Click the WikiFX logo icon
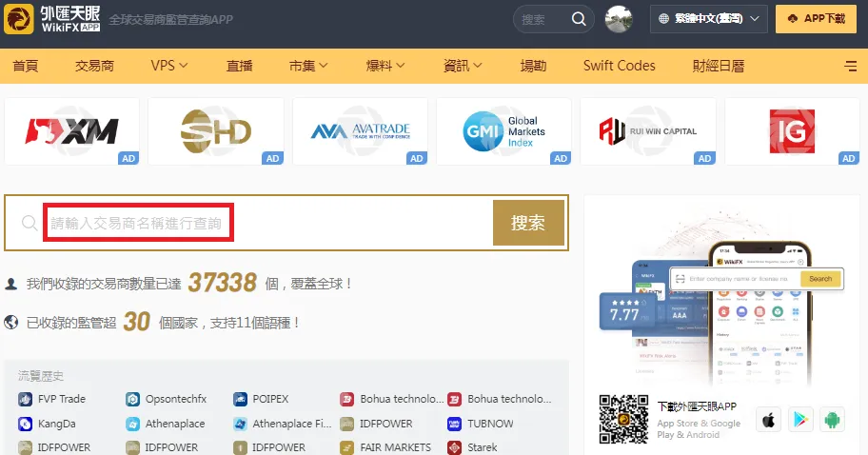The height and width of the screenshot is (455, 868). point(19,19)
